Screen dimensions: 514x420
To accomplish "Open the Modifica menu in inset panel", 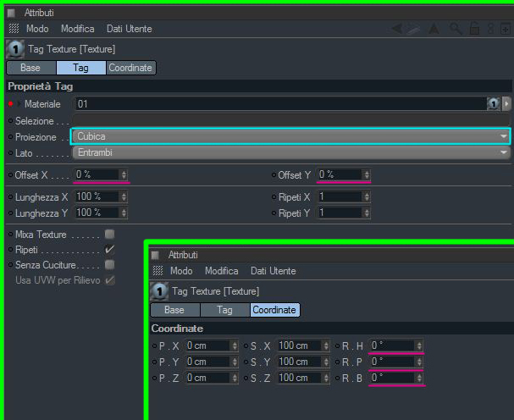I will (222, 271).
